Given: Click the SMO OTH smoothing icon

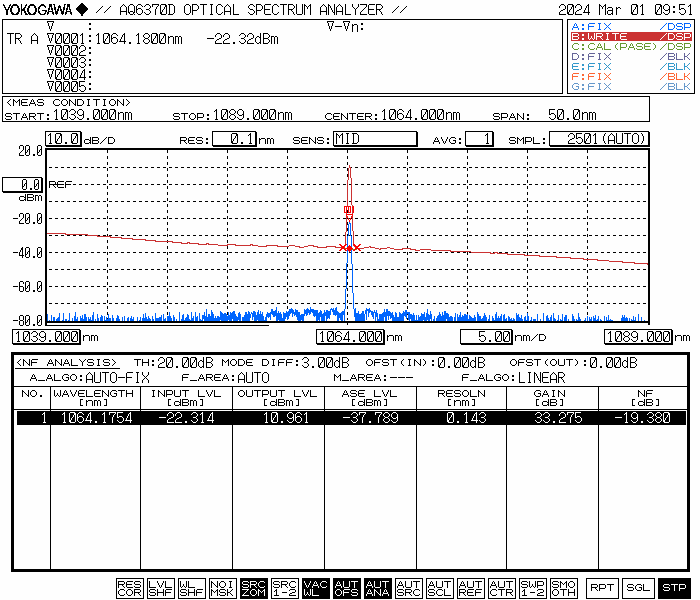Looking at the screenshot, I should tap(563, 588).
